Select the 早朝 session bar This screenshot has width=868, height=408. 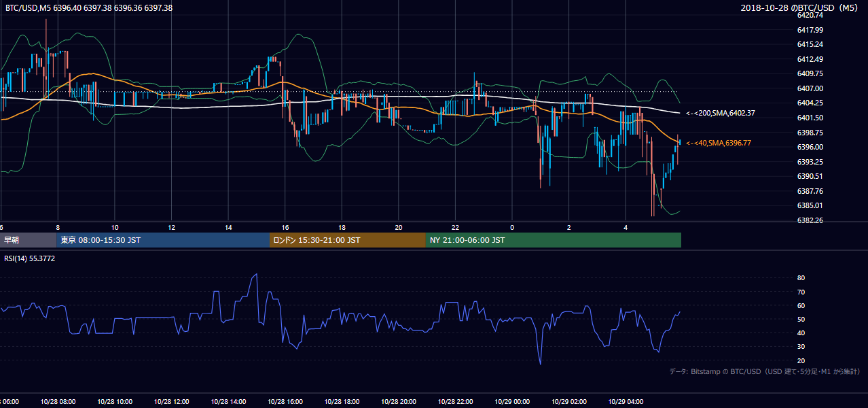pos(29,240)
